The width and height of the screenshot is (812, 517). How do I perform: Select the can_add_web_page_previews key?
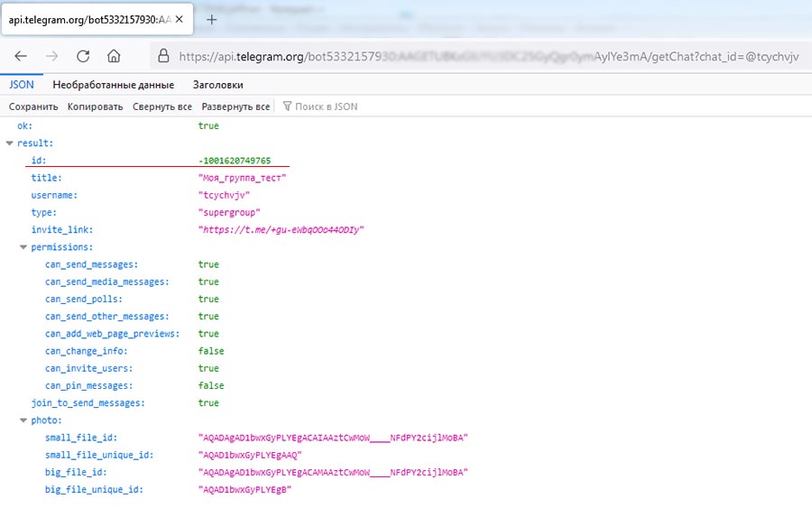[113, 334]
